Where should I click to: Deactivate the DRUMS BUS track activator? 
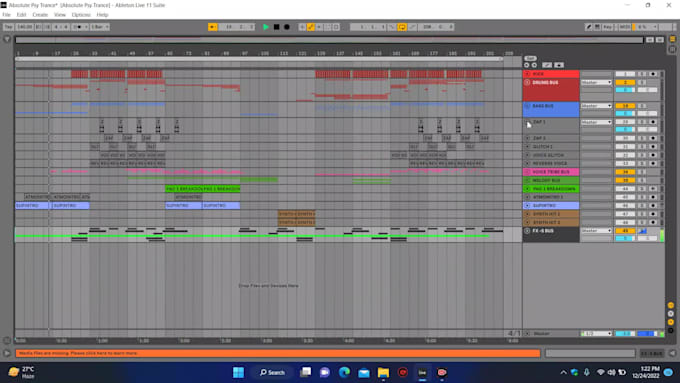click(625, 82)
